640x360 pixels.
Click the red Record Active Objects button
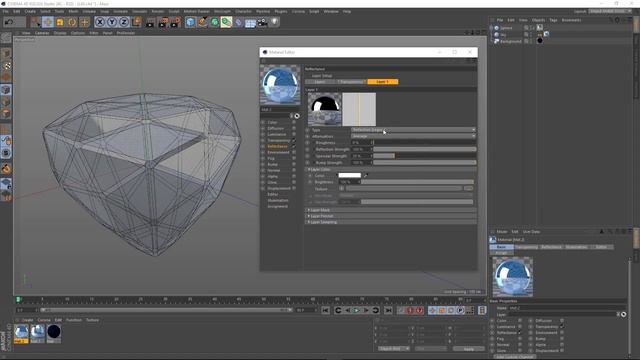click(410, 311)
